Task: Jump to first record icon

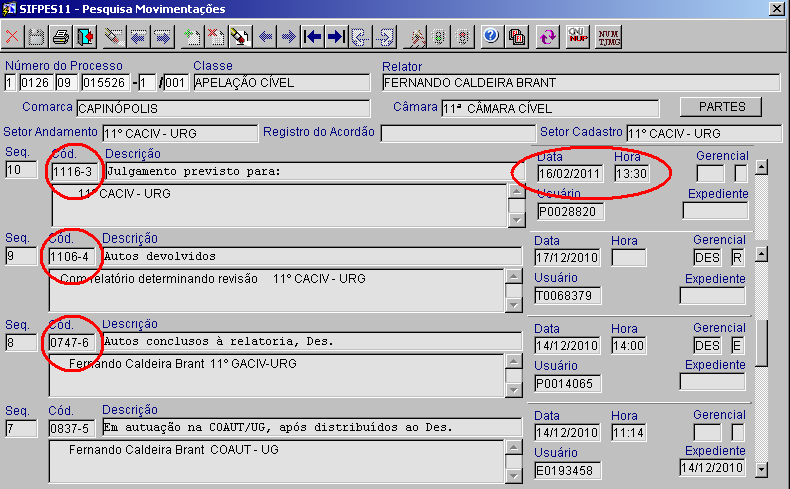Action: [x=313, y=37]
